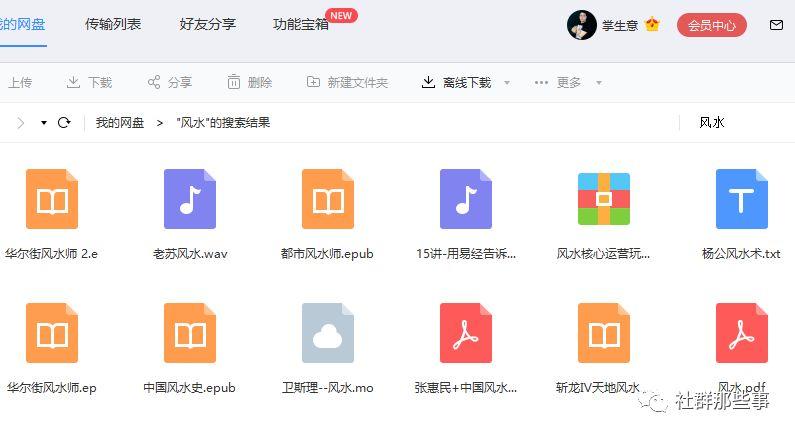Click 我的网盘 breadcrumb link
The height and width of the screenshot is (435, 795).
pyautogui.click(x=120, y=123)
